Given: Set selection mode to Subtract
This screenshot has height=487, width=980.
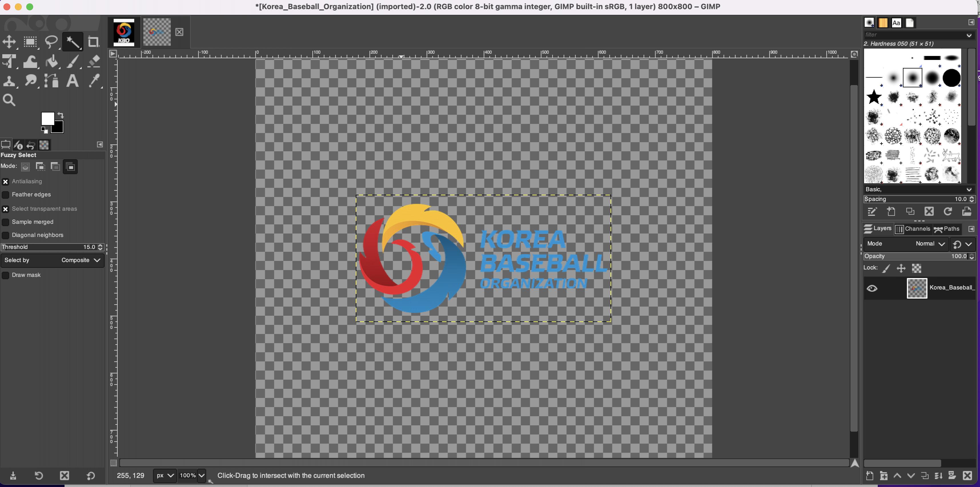Looking at the screenshot, I should (55, 166).
